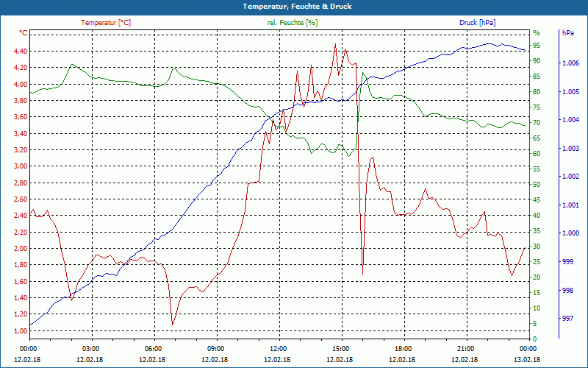Click the 20 humidity axis value
This screenshot has height=368, width=588.
click(537, 277)
